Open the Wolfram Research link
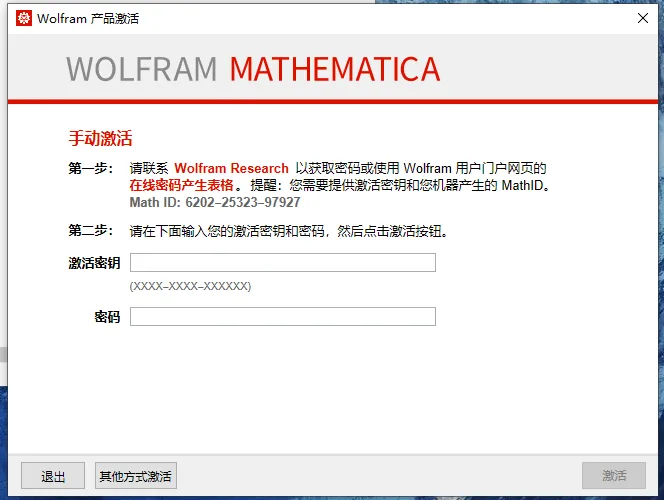Viewport: 664px width, 500px height. (231, 169)
